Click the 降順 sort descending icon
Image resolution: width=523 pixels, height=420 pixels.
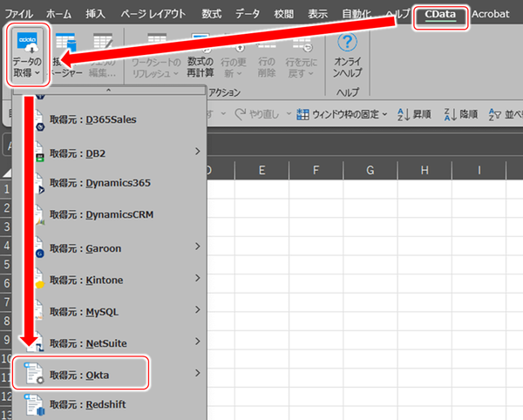pos(451,114)
